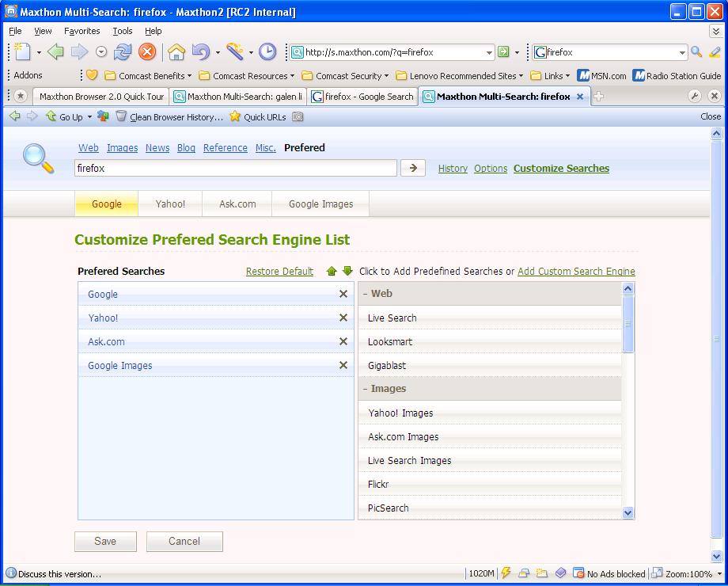Open the History clock icon
Viewport: 728px width, 586px height.
coord(267,51)
